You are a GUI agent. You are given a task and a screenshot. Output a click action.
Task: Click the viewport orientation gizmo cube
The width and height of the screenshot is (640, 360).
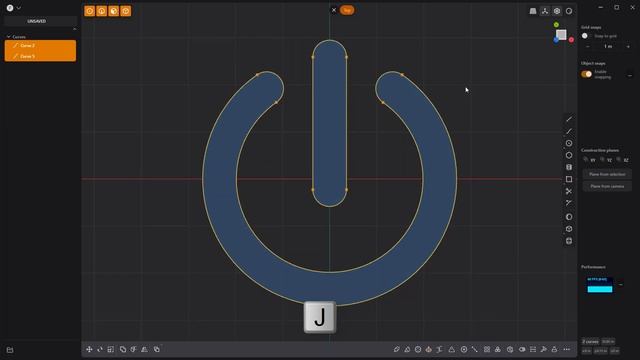562,35
